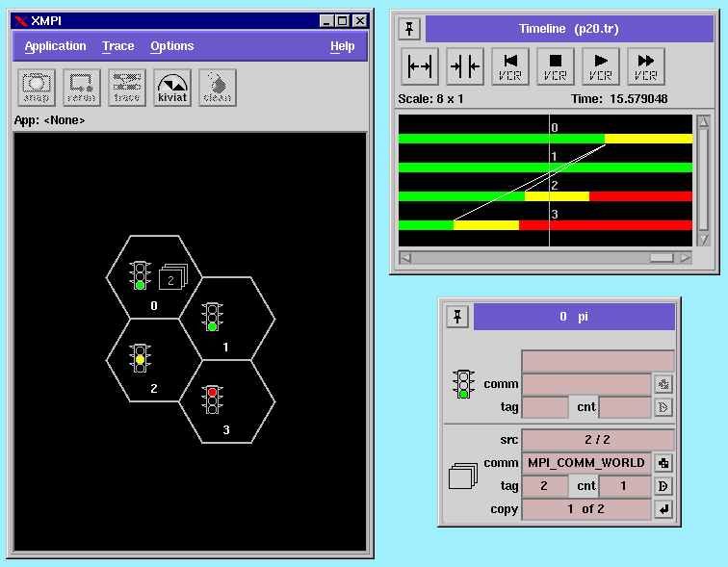728x567 pixels.
Task: Select the message queue icon beside process 0
Action: pos(171,278)
